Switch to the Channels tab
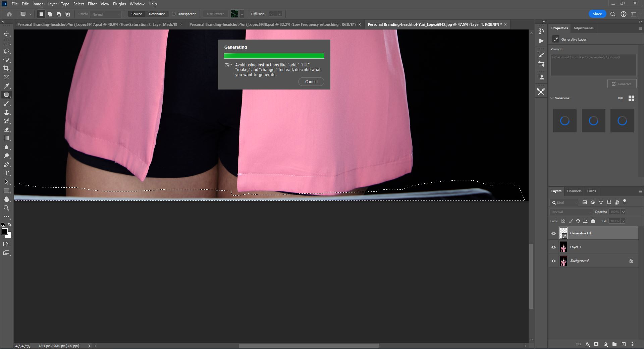This screenshot has width=644, height=349. pyautogui.click(x=574, y=191)
